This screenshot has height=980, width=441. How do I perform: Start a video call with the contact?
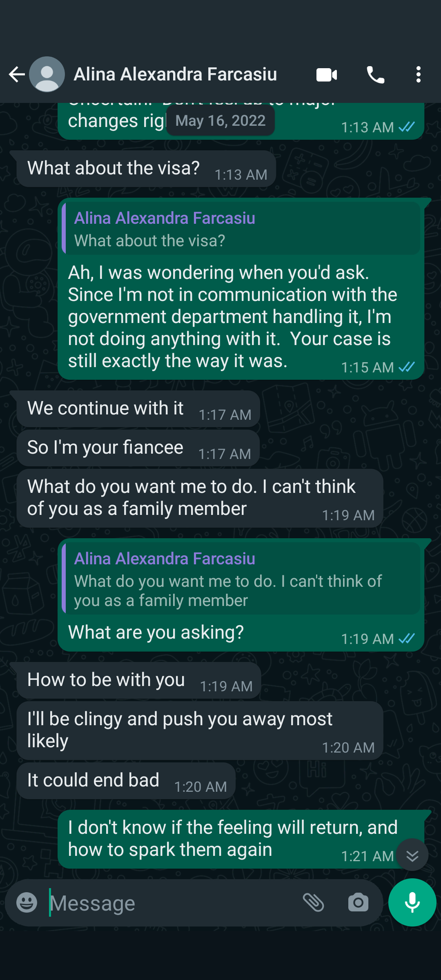(x=327, y=75)
